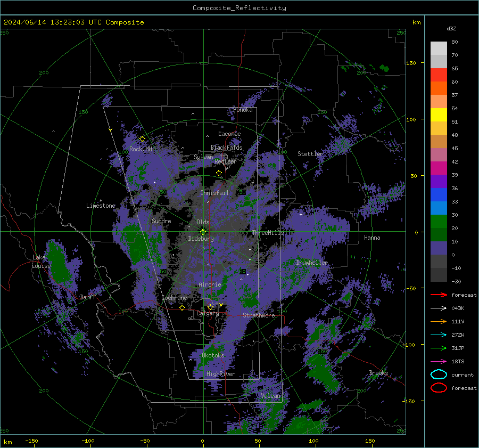Click the Brooks town label
This screenshot has width=479, height=448.
pos(378,373)
